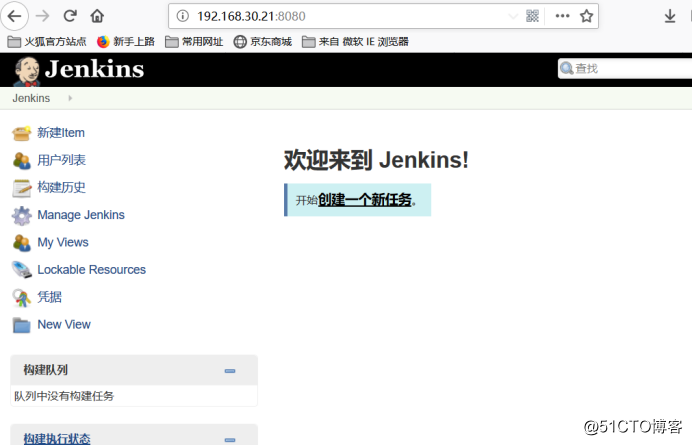Click the 凭据 keys icon
Screen dimensions: 692x445
coord(21,298)
